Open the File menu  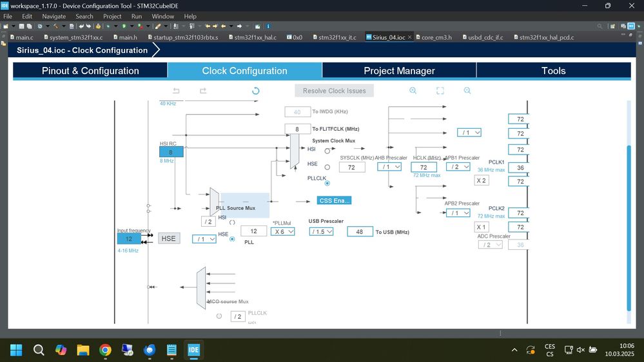click(8, 16)
